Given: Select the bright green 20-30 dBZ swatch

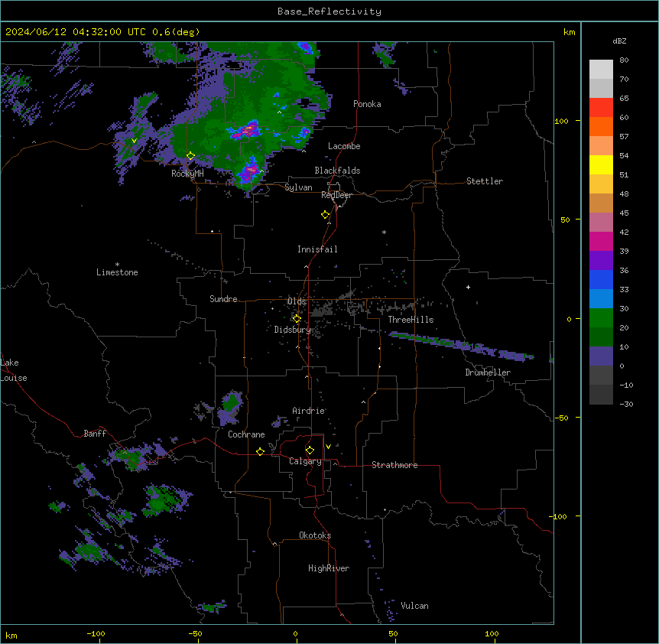Looking at the screenshot, I should point(601,318).
